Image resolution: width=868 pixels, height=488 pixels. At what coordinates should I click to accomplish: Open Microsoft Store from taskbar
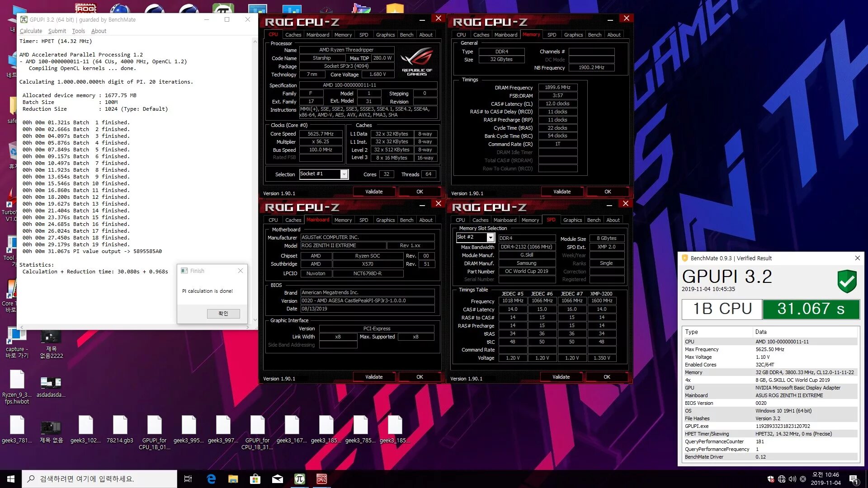point(255,479)
